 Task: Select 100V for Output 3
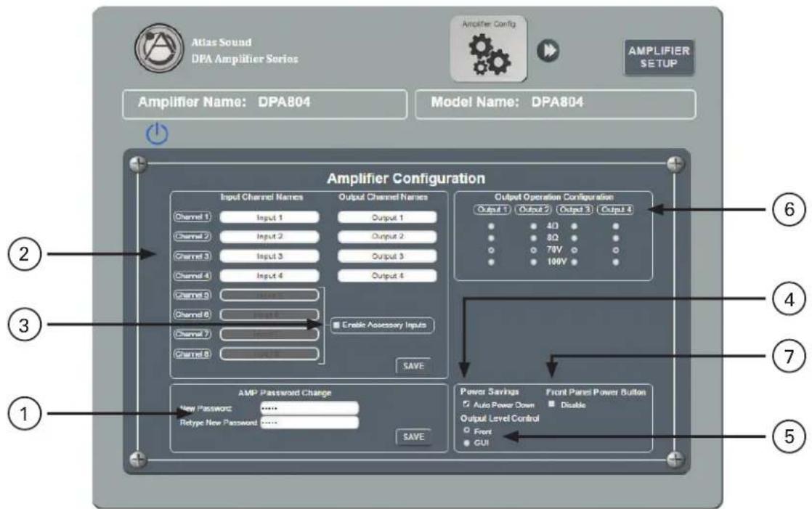click(575, 263)
